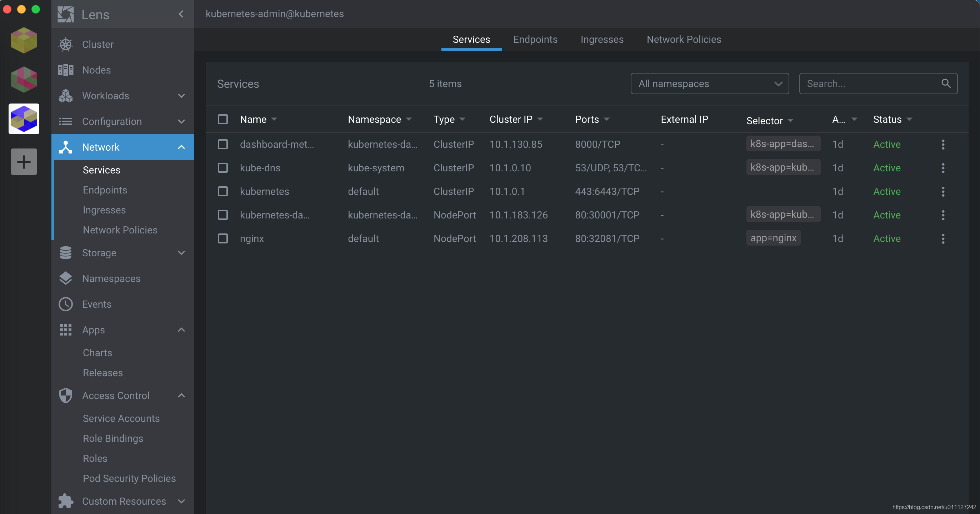This screenshot has width=980, height=514.
Task: Open actions menu for nginx service
Action: (943, 239)
